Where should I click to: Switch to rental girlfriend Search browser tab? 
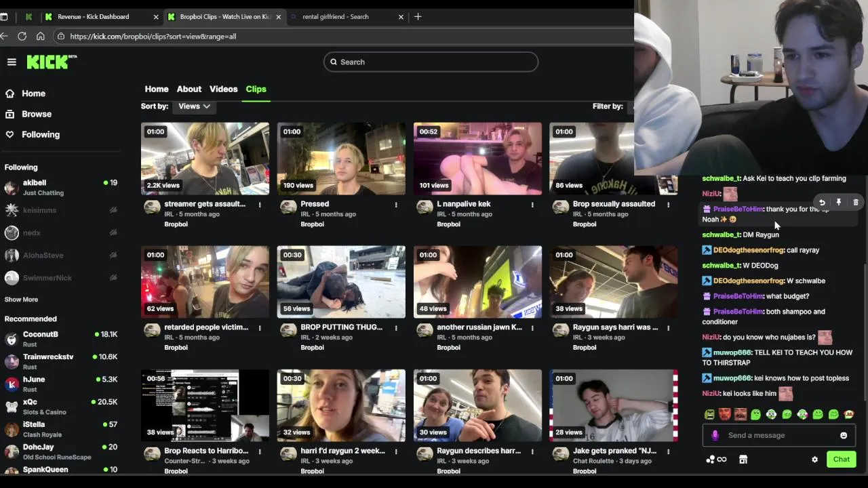coord(346,17)
